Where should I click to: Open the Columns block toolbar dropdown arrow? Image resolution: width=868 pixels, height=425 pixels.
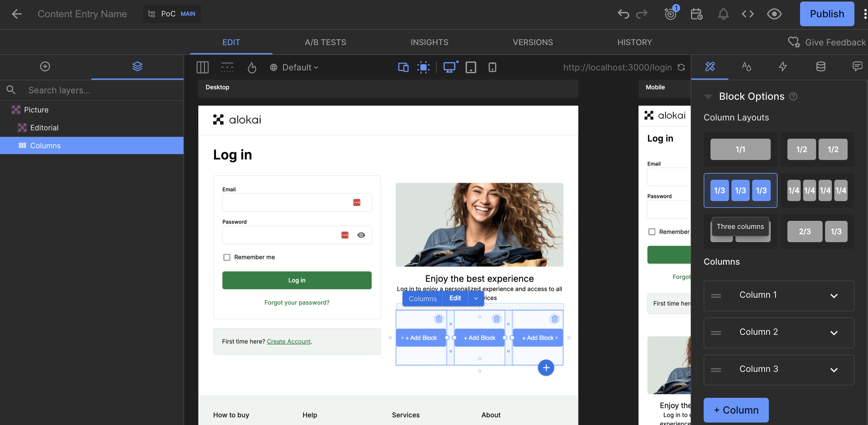[476, 298]
